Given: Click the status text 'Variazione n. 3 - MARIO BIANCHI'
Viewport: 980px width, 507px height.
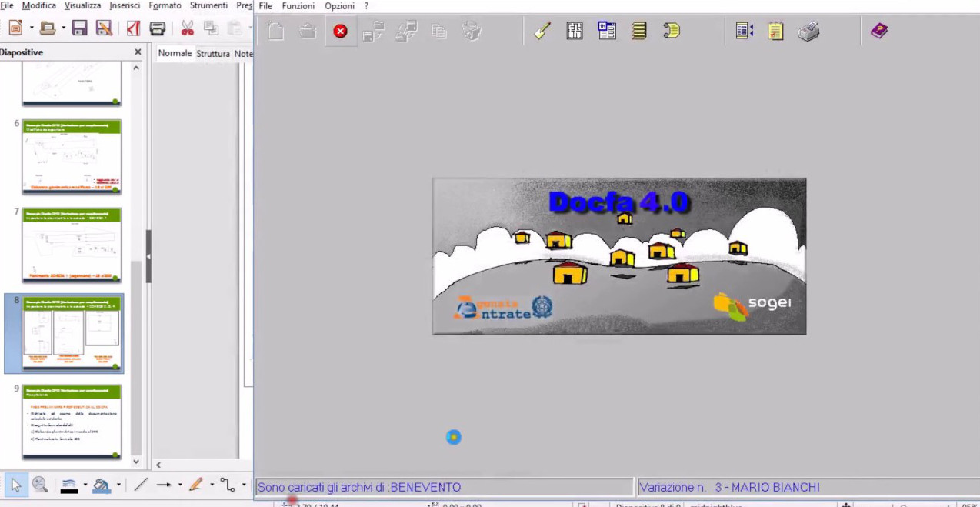Looking at the screenshot, I should [729, 487].
